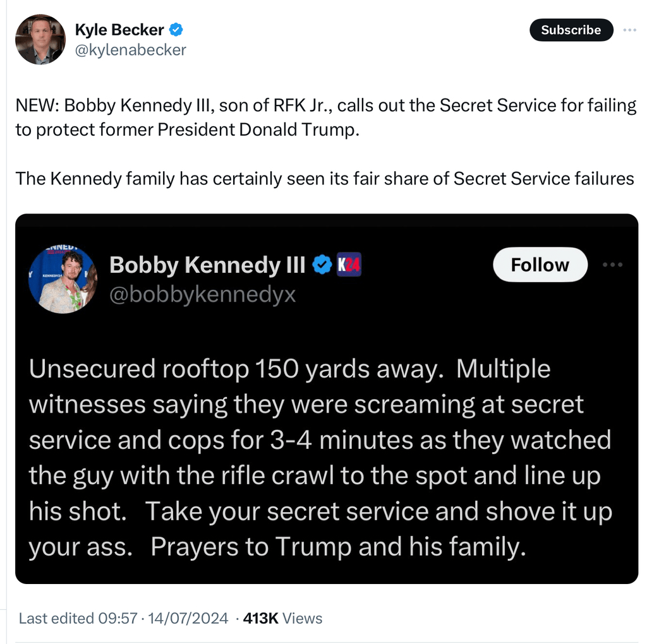Click the Bobby Kennedy III name
Viewport: 647px width, 644px height.
coord(207,265)
